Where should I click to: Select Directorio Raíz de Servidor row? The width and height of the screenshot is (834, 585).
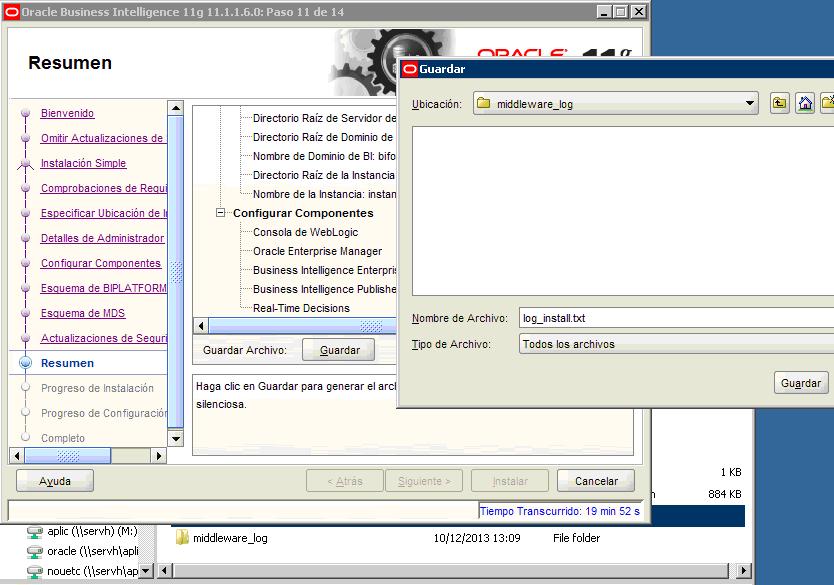324,118
